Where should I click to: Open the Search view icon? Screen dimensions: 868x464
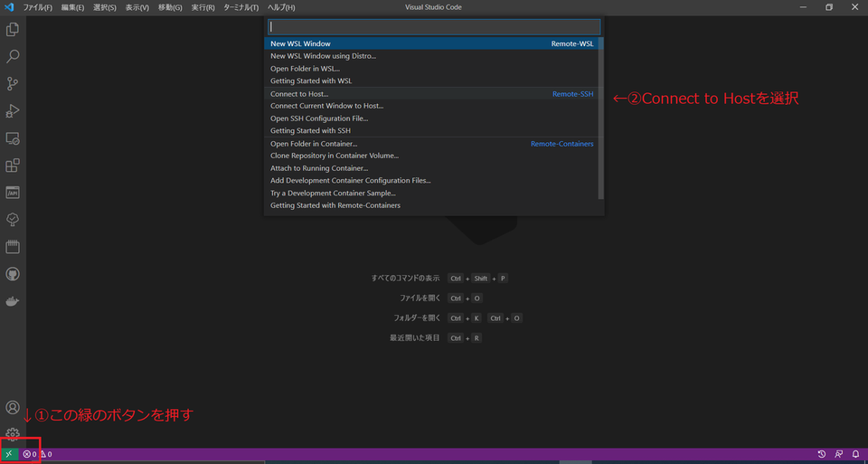coord(12,56)
